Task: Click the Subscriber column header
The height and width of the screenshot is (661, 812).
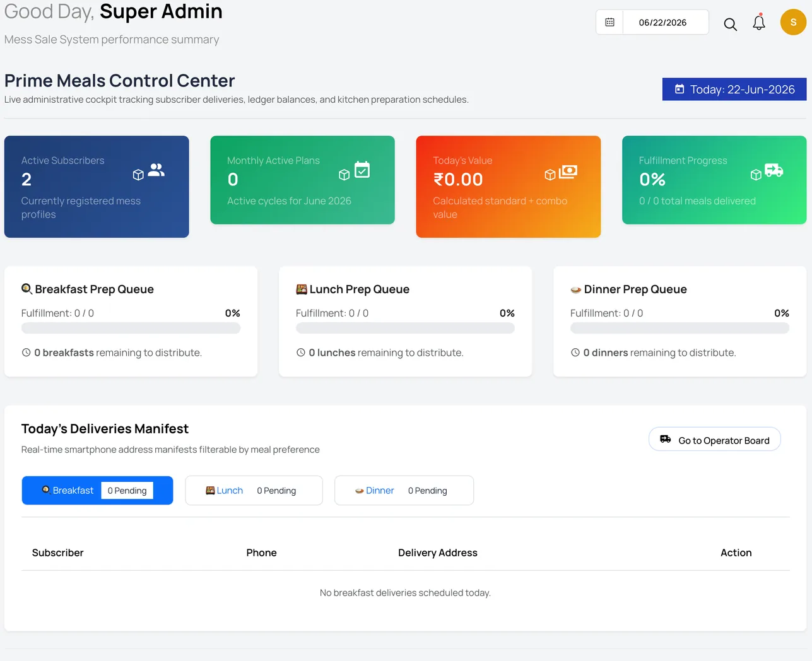Action: pos(58,553)
